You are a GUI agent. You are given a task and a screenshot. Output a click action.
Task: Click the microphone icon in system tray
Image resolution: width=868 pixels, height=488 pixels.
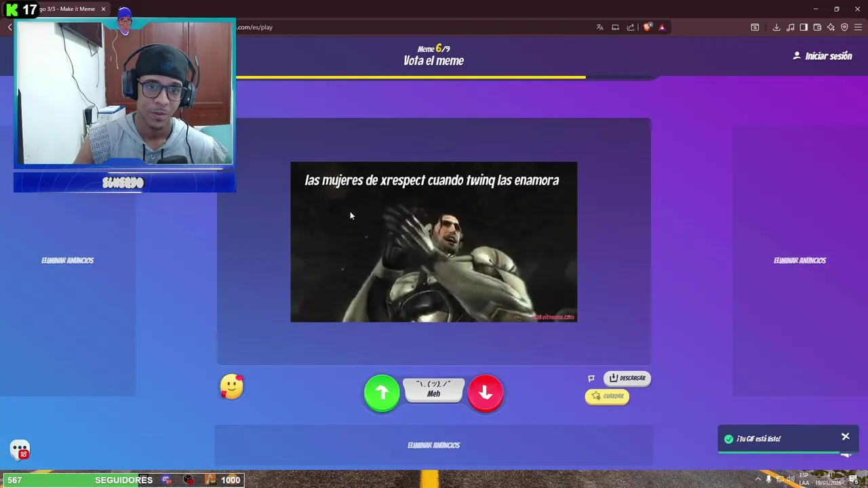[768, 479]
